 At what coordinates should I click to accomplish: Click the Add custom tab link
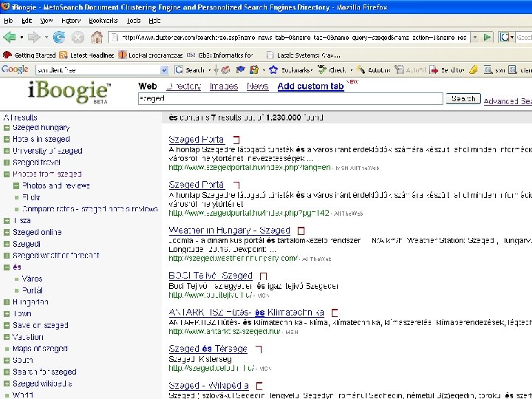point(311,86)
